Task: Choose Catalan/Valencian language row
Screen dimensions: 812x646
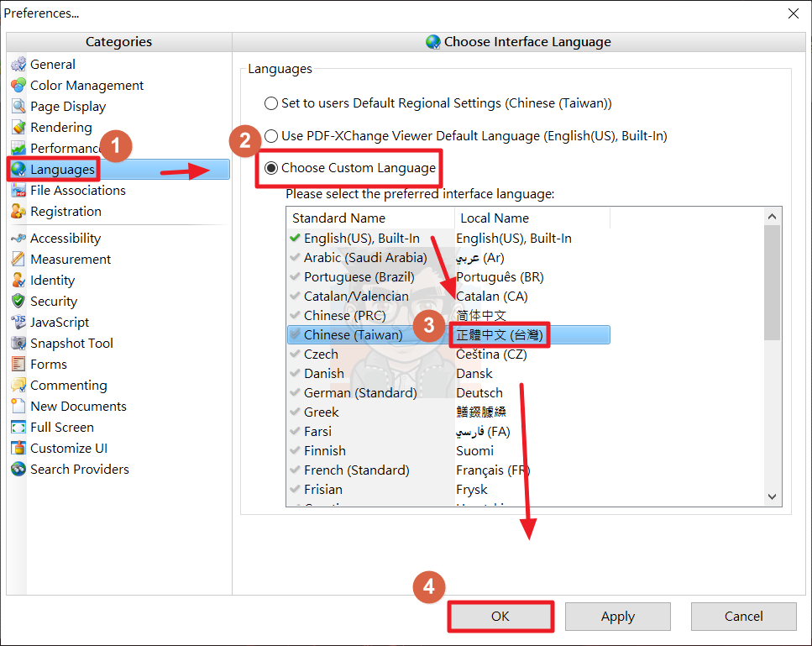Action: coord(448,296)
